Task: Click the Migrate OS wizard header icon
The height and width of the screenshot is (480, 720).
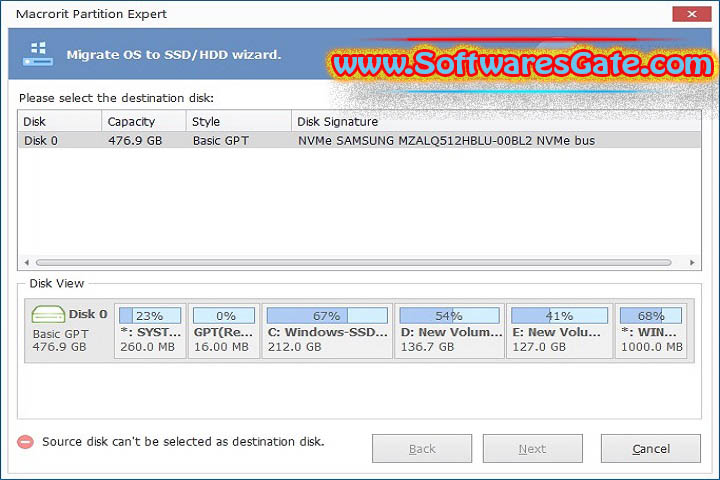Action: [38, 54]
